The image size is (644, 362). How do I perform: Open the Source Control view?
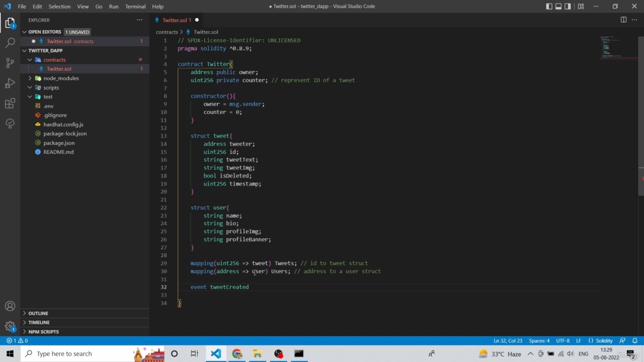pos(10,63)
